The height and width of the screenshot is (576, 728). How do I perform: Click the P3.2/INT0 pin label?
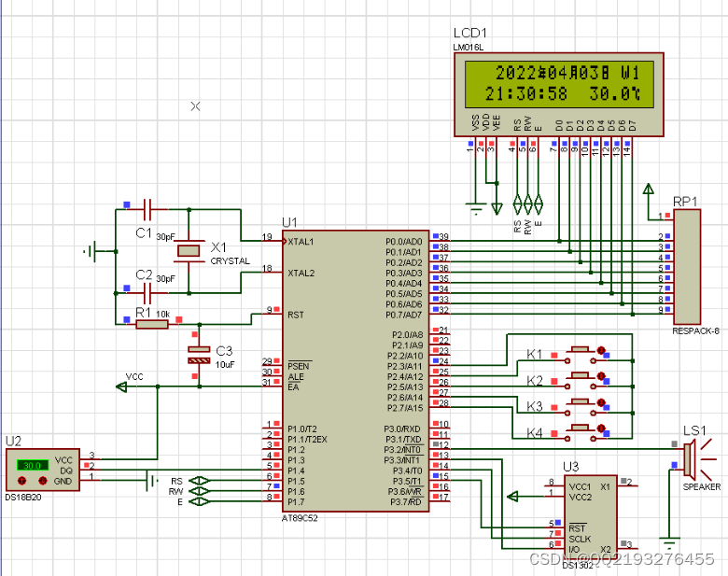tap(402, 450)
